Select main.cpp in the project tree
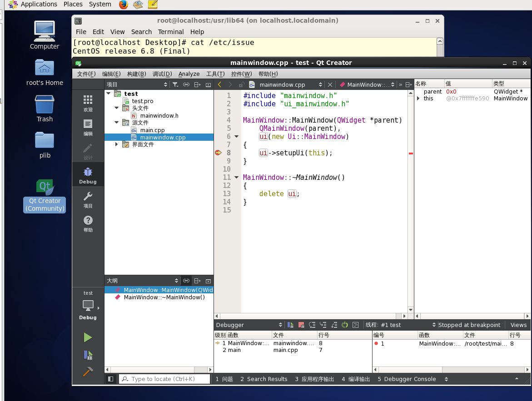This screenshot has height=401, width=532. pyautogui.click(x=152, y=130)
